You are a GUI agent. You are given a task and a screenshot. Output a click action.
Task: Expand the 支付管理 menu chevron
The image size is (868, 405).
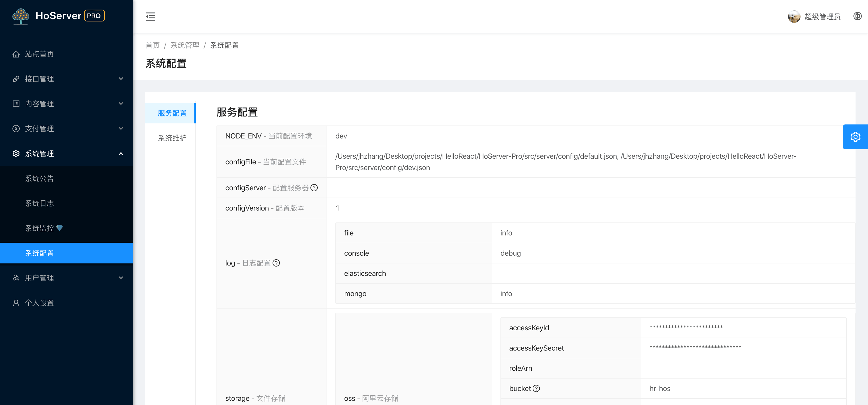121,129
